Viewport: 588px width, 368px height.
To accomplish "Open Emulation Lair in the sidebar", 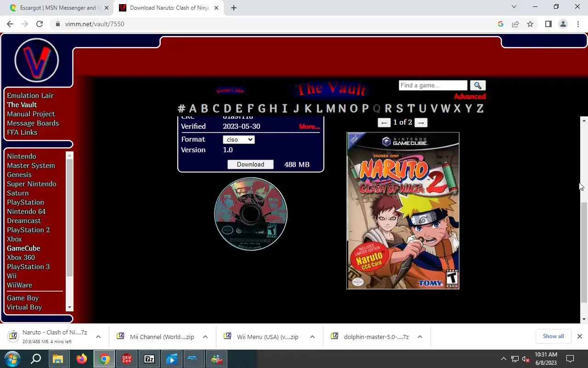I will pos(30,96).
